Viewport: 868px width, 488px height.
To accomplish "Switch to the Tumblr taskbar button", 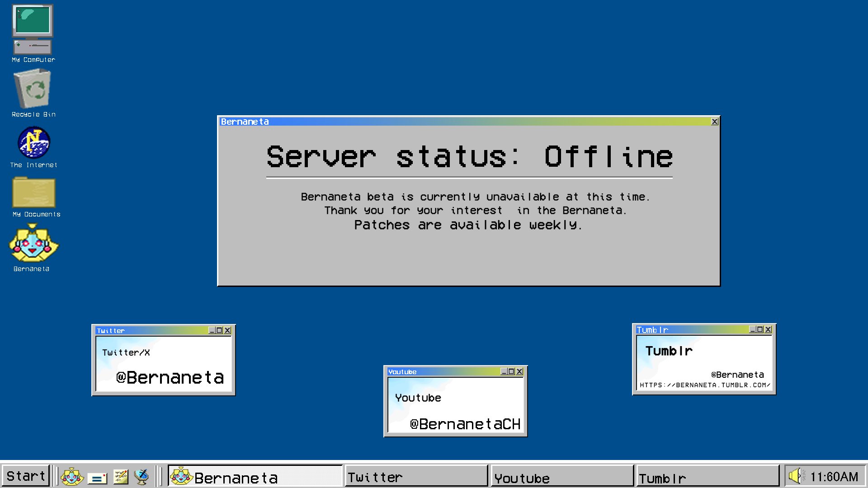I will click(x=708, y=476).
